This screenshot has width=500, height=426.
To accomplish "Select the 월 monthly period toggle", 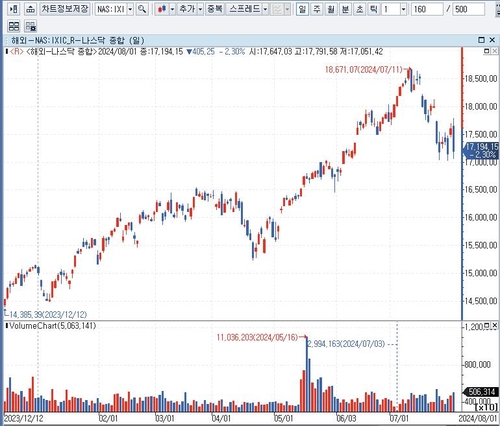I will (331, 9).
